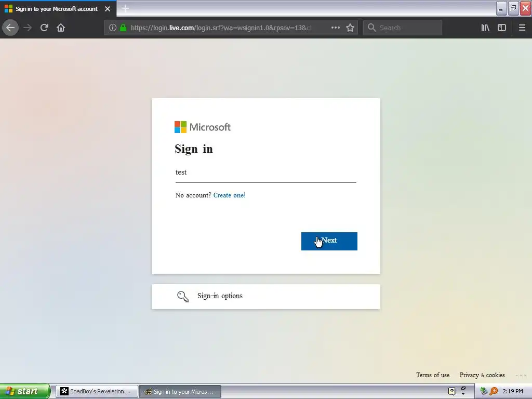Click the email input field containing test
Screen dimensions: 532x399
click(x=265, y=172)
